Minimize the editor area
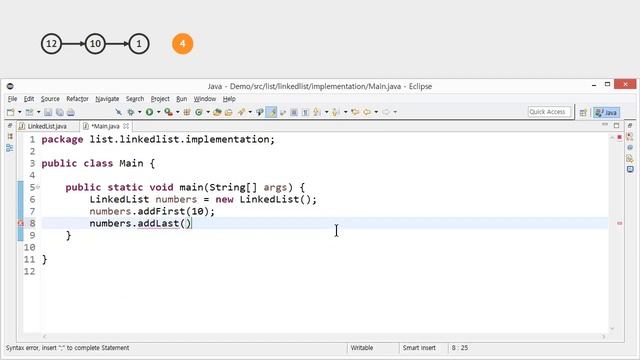Image resolution: width=640 pixels, height=360 pixels. pyautogui.click(x=605, y=125)
